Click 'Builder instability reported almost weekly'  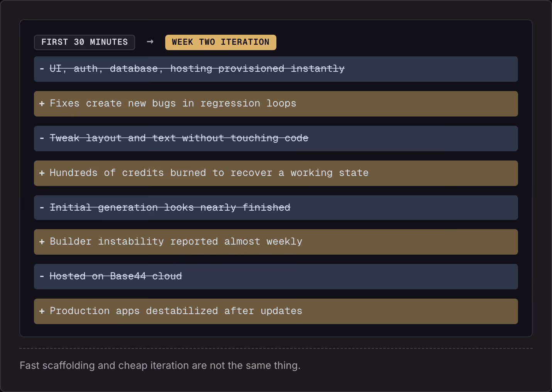tap(276, 242)
